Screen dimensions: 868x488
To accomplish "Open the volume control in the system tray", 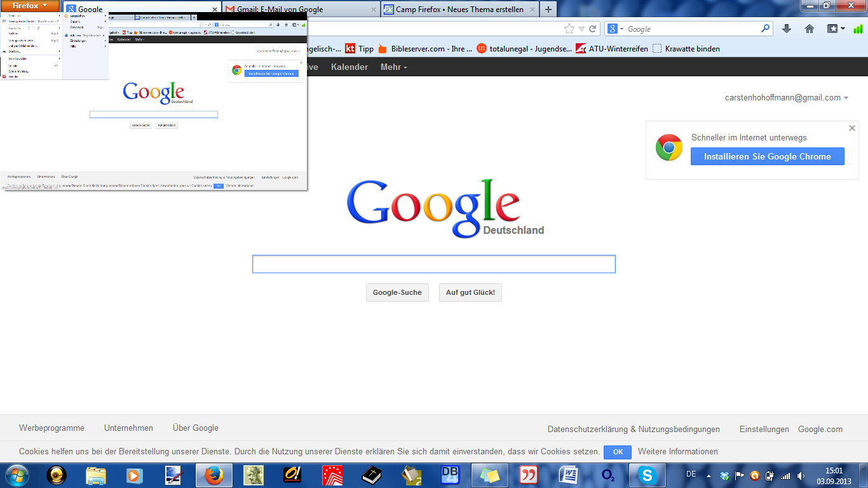I will (801, 475).
